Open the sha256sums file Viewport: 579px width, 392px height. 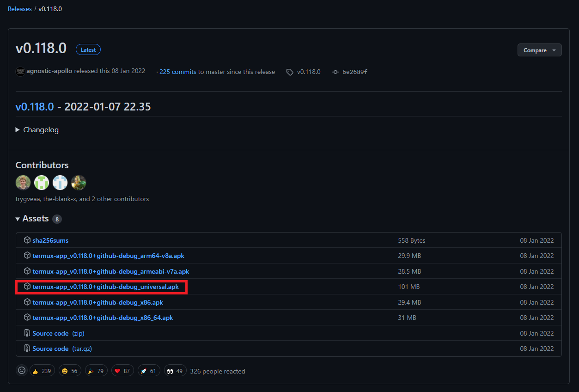tap(50, 240)
